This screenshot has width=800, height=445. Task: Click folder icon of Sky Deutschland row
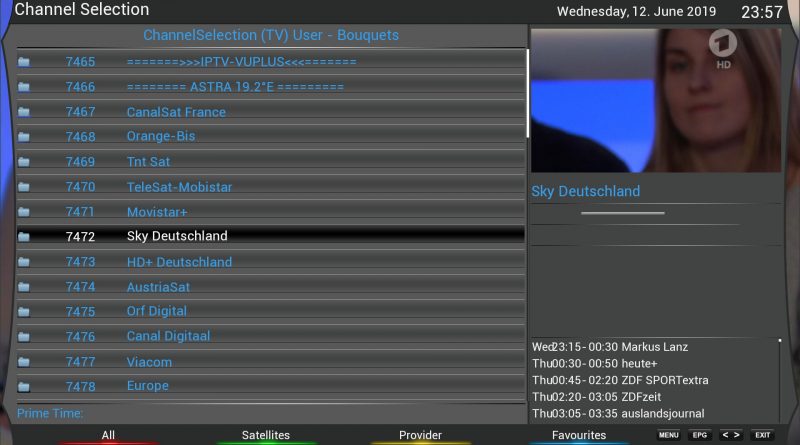23,237
